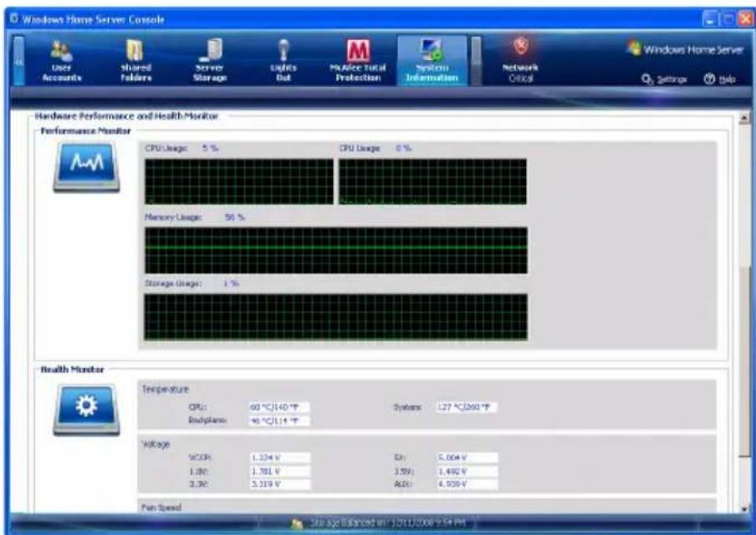The image size is (756, 535).
Task: Click the Storage Usage graph
Action: pos(335,317)
